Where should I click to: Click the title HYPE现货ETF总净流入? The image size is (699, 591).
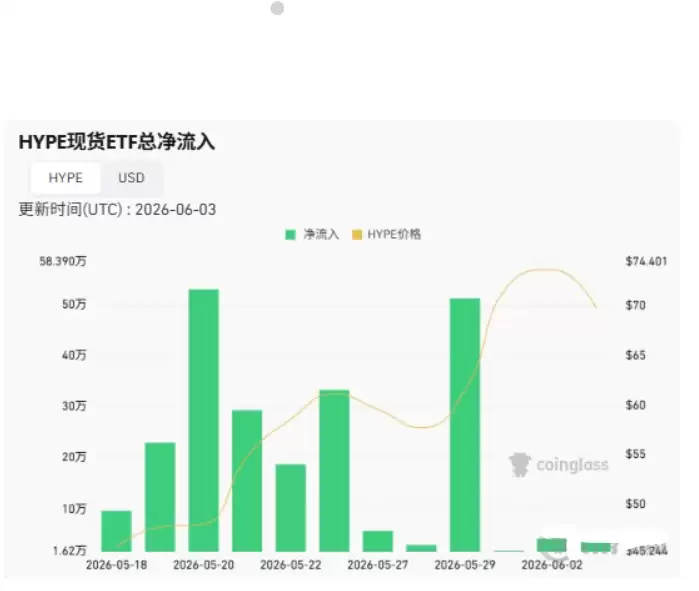(117, 142)
